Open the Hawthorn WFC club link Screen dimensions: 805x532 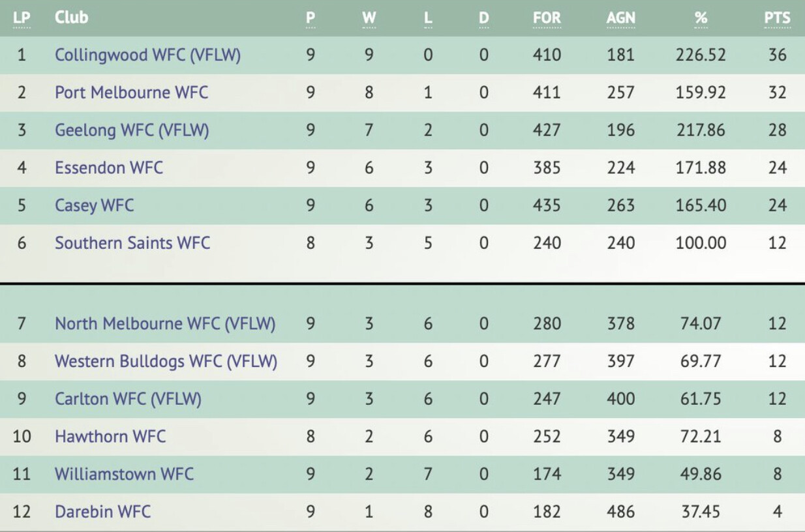(x=110, y=436)
